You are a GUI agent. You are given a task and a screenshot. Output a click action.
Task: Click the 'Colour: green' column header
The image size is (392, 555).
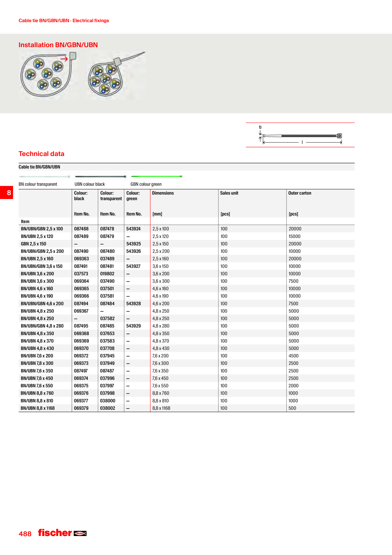tap(133, 196)
